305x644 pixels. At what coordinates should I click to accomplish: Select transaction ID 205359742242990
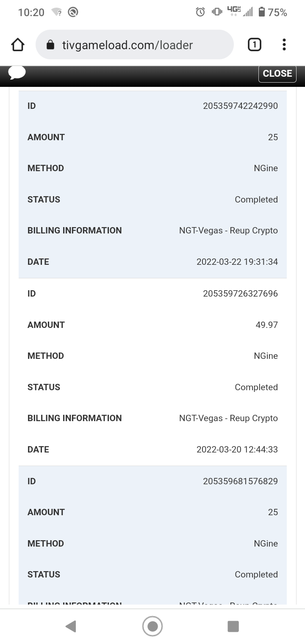tap(240, 106)
